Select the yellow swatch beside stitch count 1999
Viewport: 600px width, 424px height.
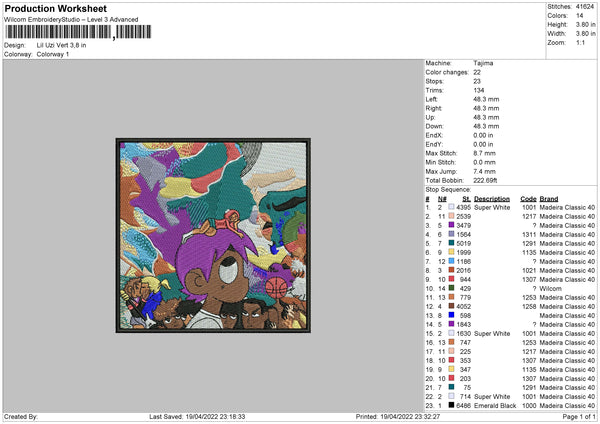click(x=452, y=253)
